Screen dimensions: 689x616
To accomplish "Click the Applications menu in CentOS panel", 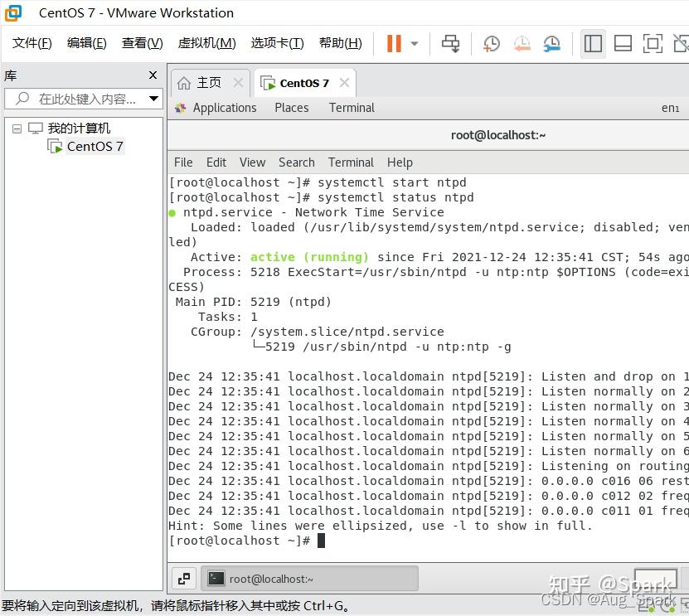I will [224, 108].
